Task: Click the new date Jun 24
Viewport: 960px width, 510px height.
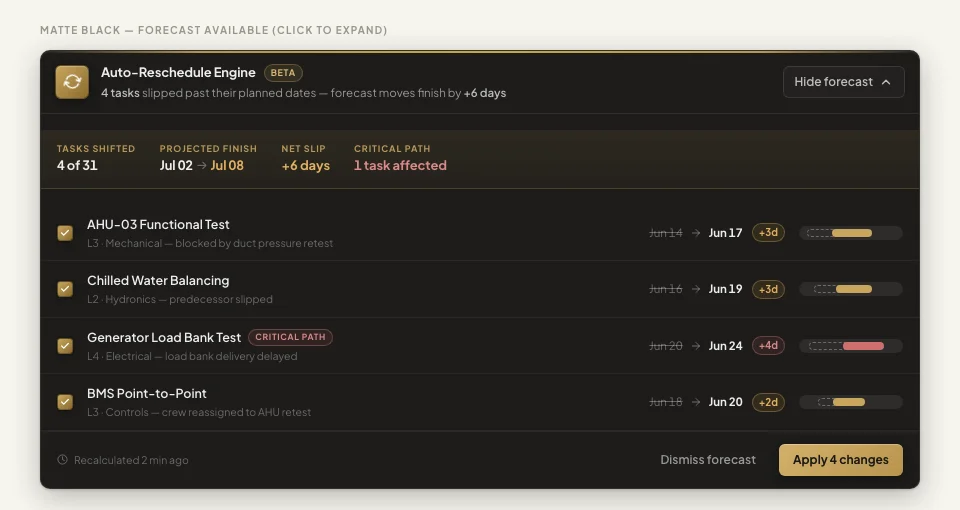Action: pos(726,346)
